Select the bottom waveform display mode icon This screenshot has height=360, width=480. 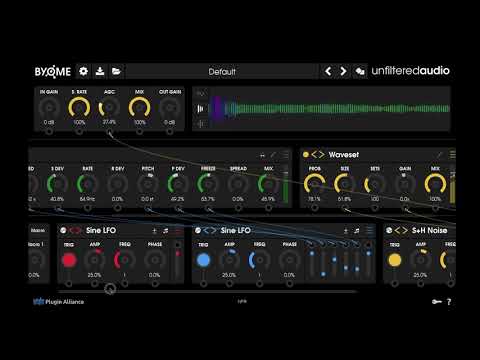tap(200, 124)
